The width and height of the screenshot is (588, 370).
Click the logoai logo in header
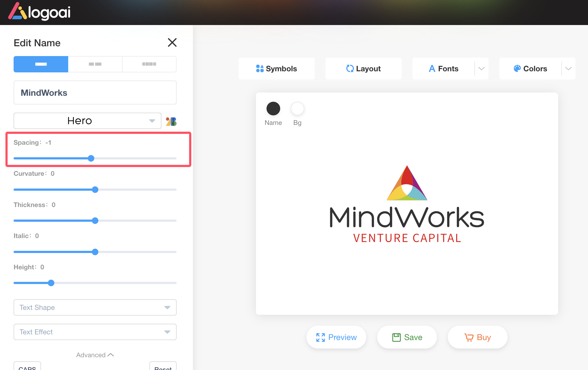40,12
